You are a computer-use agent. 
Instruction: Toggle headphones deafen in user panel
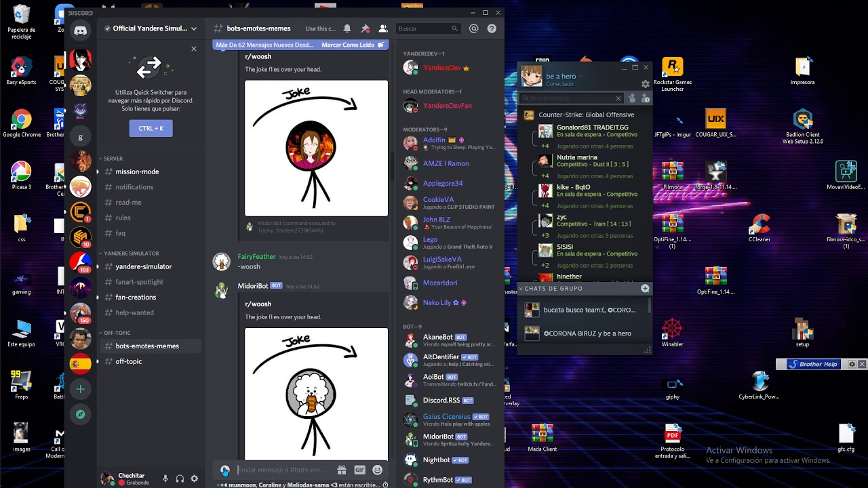coord(180,479)
